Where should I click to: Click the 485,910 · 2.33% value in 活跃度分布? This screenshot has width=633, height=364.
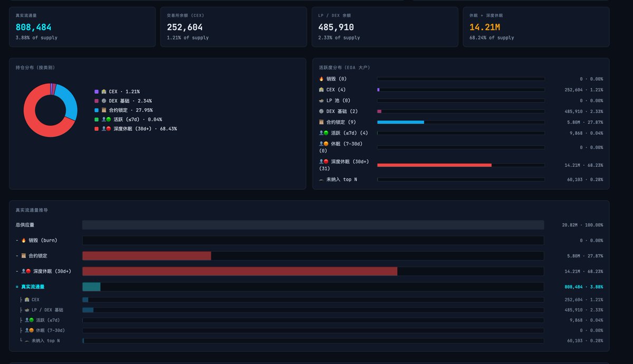point(584,111)
